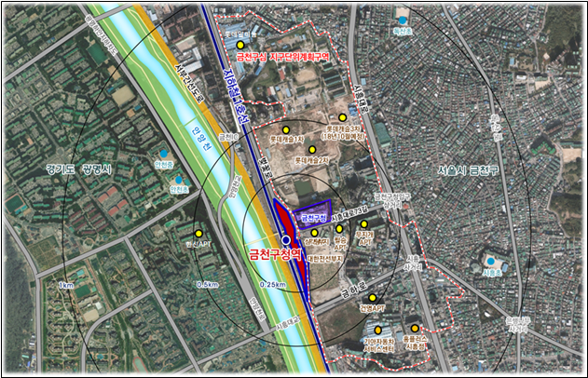The width and height of the screenshot is (588, 378).
Task: Click the 안천중 school name label
Action: (x=164, y=165)
